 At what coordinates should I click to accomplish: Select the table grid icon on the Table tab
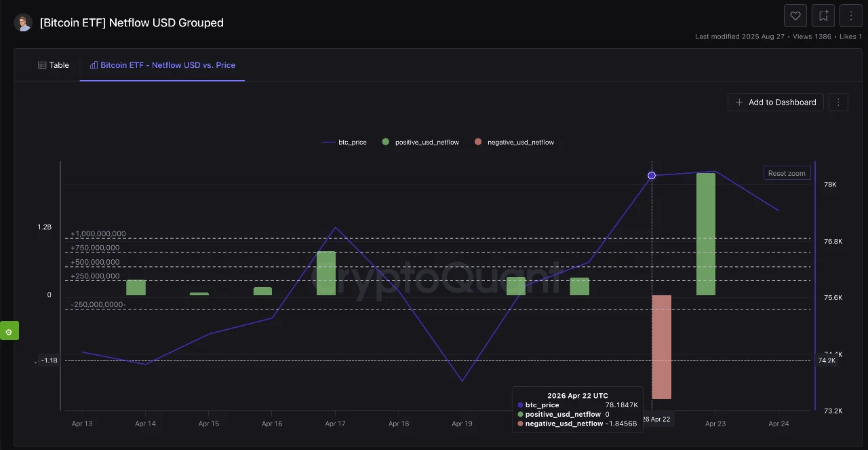(x=41, y=64)
